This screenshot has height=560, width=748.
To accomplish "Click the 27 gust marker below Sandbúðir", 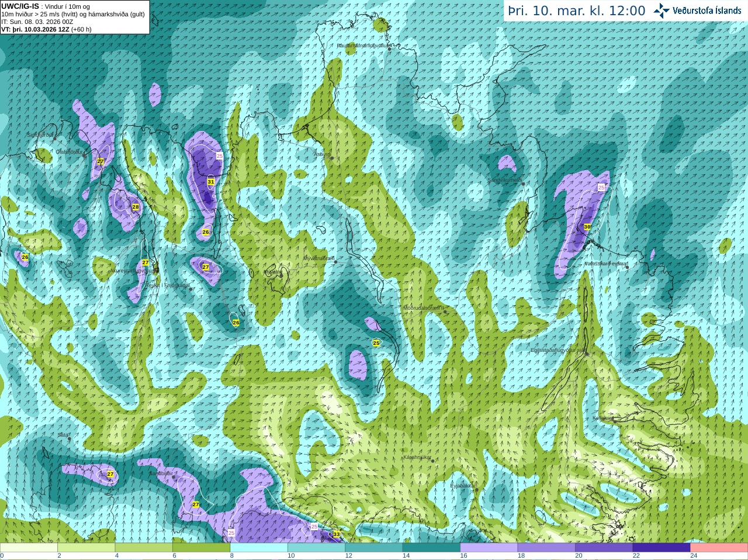I will (x=196, y=504).
